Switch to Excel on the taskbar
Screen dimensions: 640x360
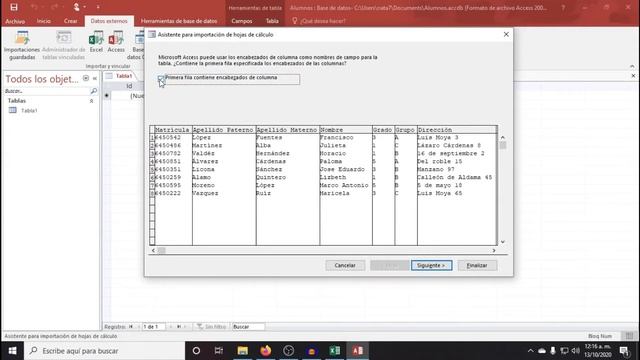click(x=335, y=351)
